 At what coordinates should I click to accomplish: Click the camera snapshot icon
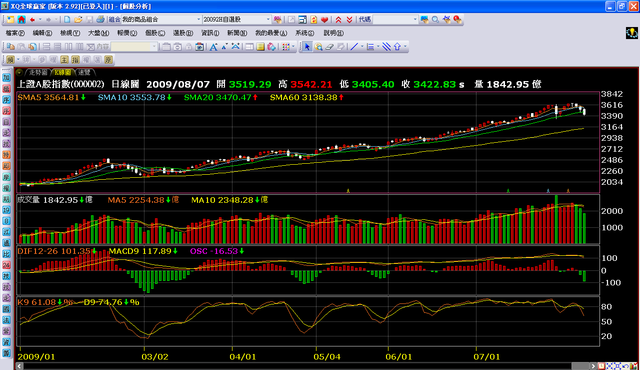pos(199,47)
